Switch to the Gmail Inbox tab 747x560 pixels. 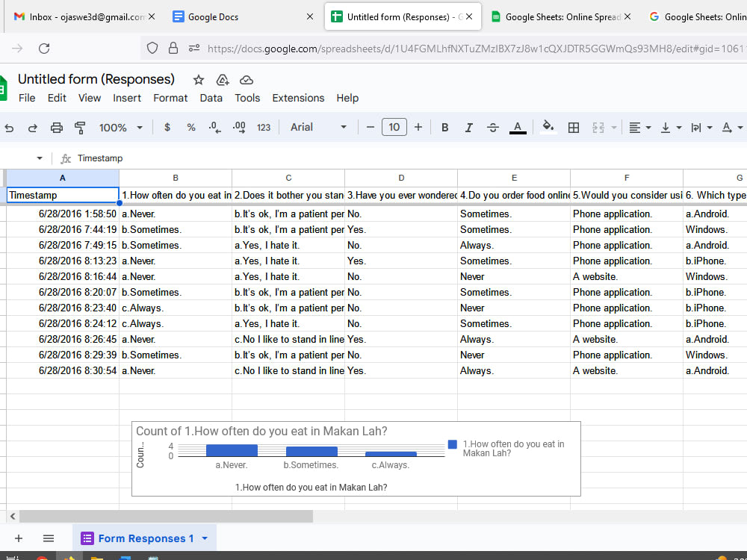[x=84, y=16]
